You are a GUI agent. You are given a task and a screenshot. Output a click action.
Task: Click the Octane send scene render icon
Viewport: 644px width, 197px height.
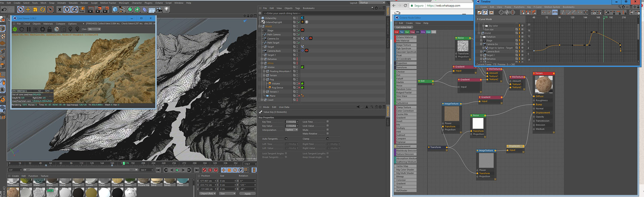(15, 29)
